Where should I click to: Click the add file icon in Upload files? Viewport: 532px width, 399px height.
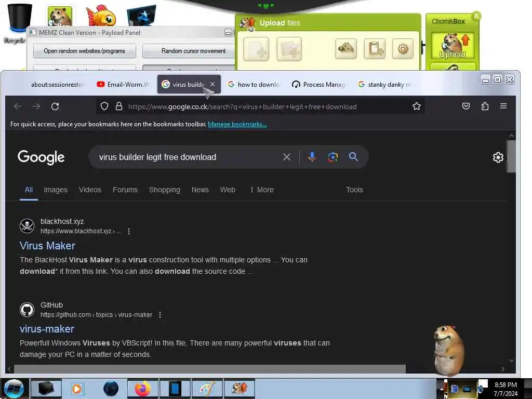point(256,49)
